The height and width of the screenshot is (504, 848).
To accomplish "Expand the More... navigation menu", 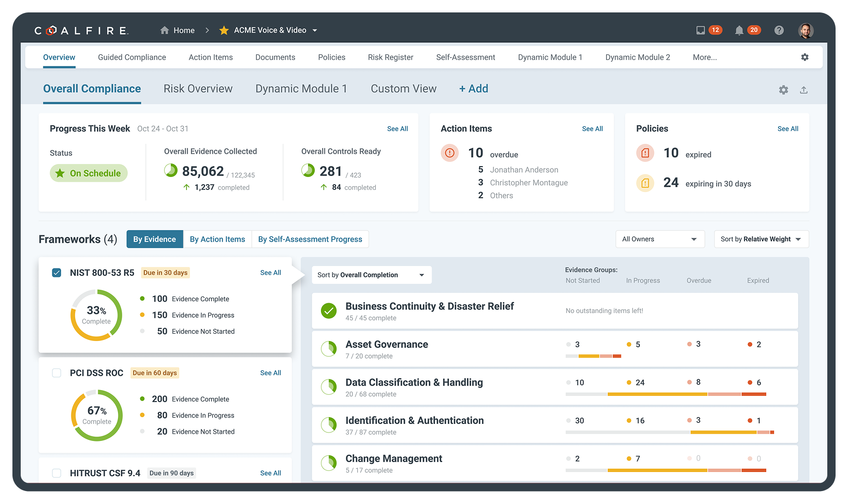I will click(x=705, y=57).
